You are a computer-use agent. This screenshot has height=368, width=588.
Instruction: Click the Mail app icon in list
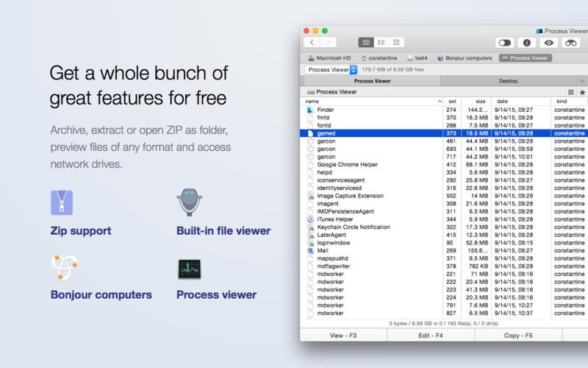(310, 250)
